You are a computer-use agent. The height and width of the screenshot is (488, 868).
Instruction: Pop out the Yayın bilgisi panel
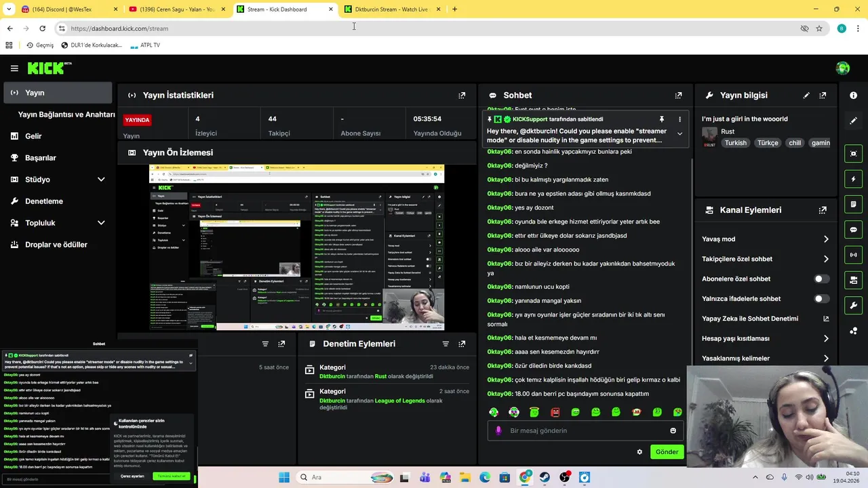[823, 96]
